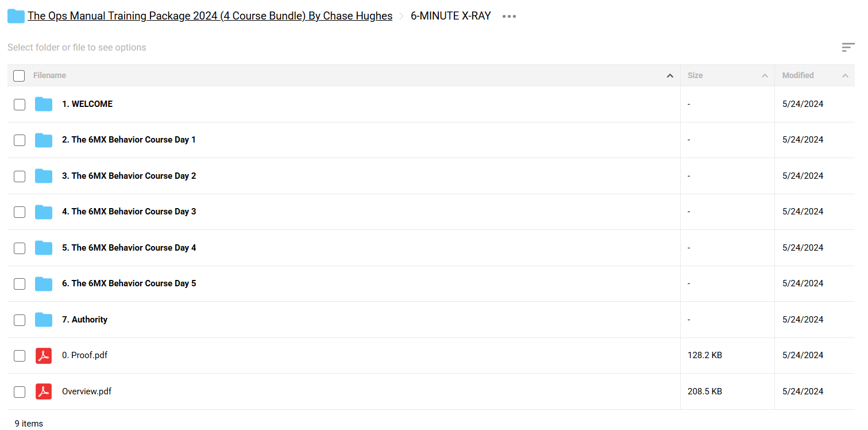The image size is (868, 430).
Task: Click the PDF icon for Overview.pdf
Action: (x=44, y=391)
